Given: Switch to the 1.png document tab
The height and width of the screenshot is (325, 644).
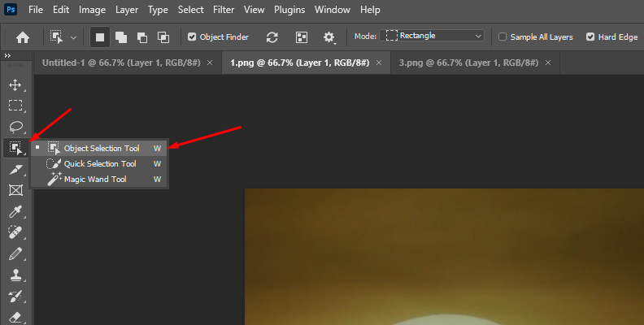Looking at the screenshot, I should pyautogui.click(x=300, y=63).
